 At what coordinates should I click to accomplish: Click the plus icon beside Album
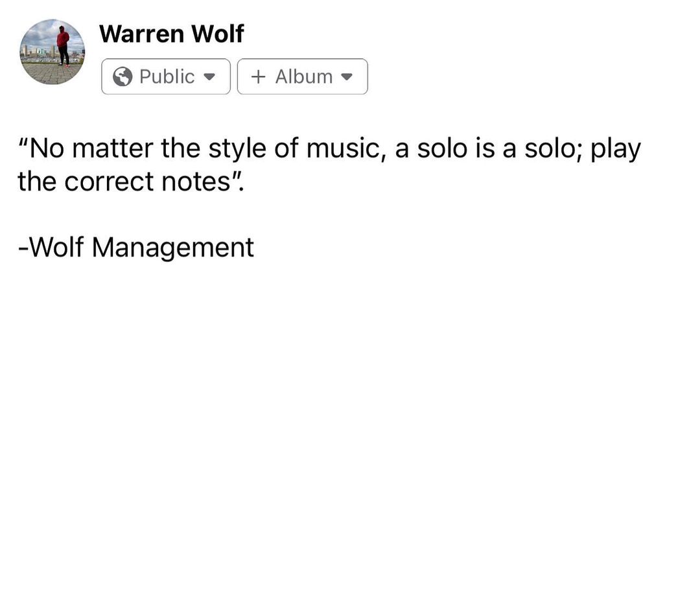(x=259, y=77)
